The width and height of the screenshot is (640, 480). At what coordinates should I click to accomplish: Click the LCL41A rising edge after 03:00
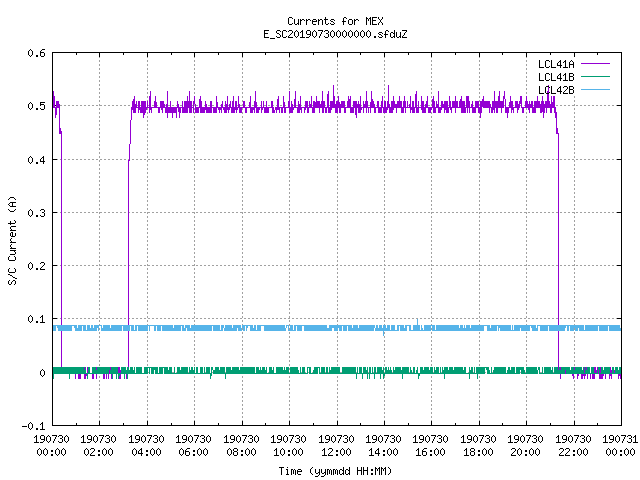coord(129,261)
